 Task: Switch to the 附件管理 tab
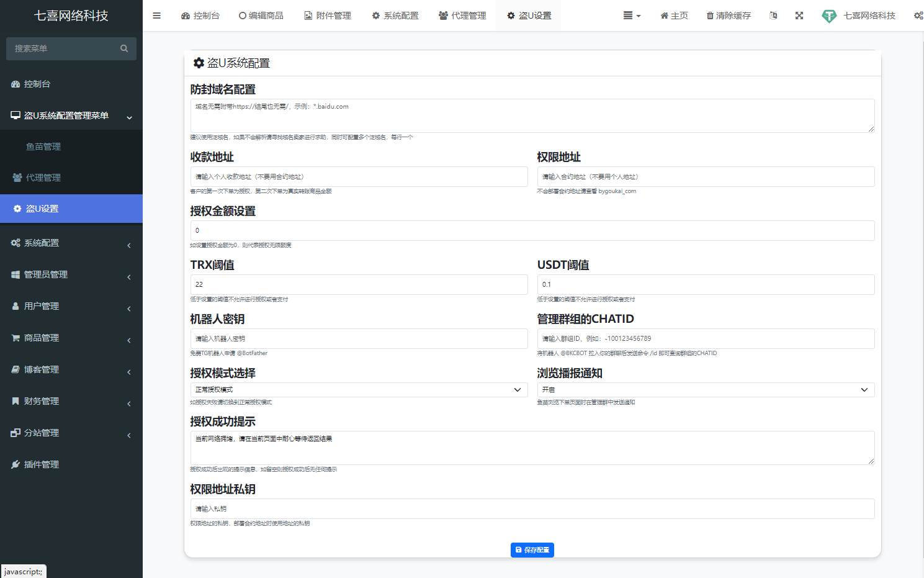327,15
